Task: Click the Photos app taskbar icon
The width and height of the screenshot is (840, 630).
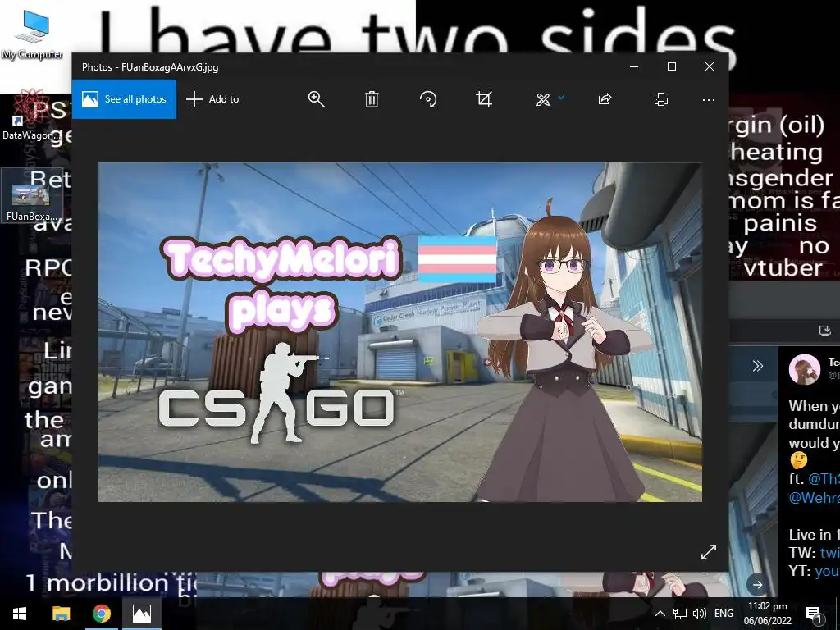Action: point(142,614)
